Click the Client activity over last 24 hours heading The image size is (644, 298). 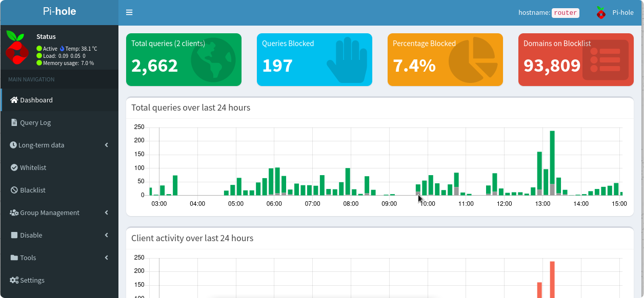point(192,238)
